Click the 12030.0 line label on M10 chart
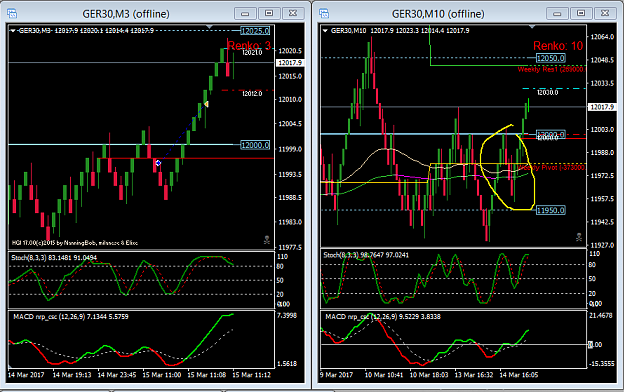The height and width of the screenshot is (392, 625). point(547,93)
